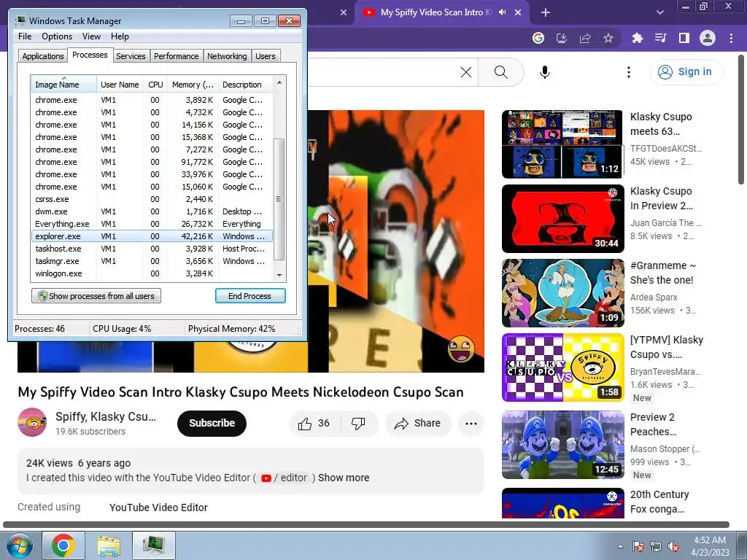Open File Explorer from the taskbar
747x560 pixels.
pyautogui.click(x=109, y=545)
